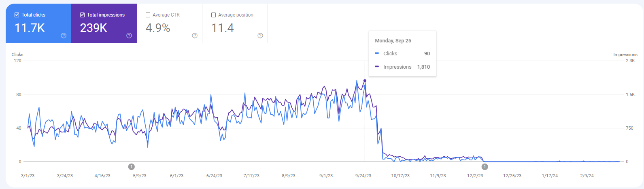Select the 11.4 average position value

pos(223,28)
